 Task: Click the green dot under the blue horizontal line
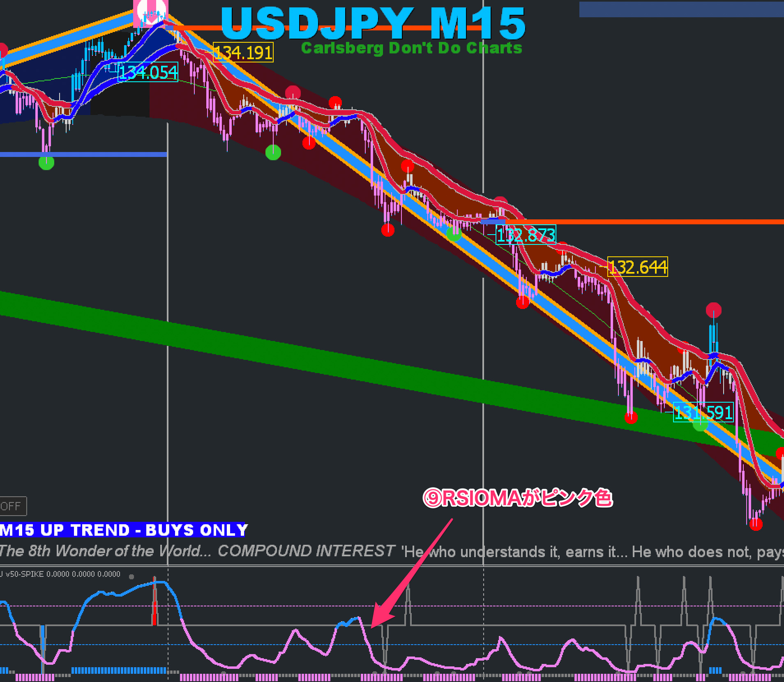46,163
